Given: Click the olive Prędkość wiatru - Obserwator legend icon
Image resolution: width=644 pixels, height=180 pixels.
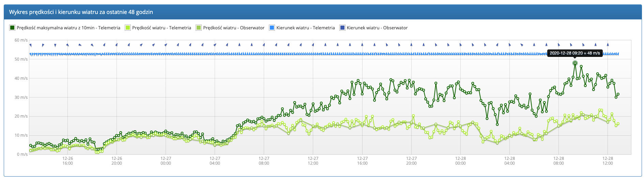Looking at the screenshot, I should pos(199,28).
